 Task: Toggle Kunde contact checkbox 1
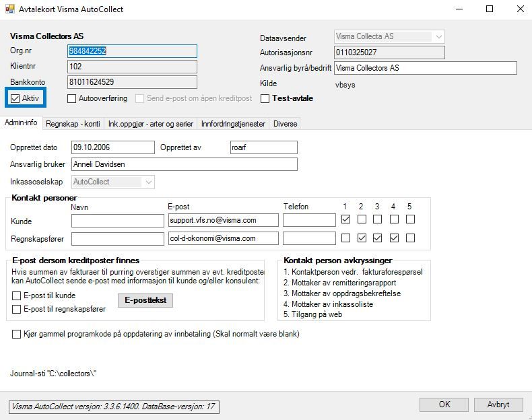click(345, 219)
